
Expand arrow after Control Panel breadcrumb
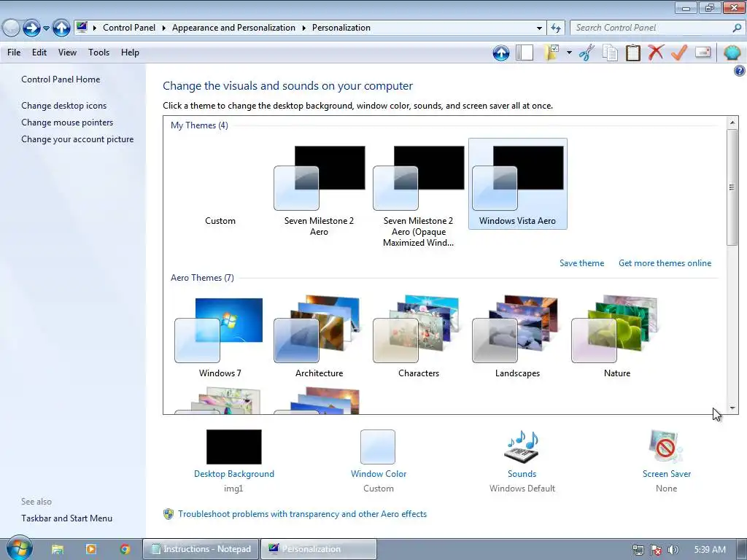163,28
